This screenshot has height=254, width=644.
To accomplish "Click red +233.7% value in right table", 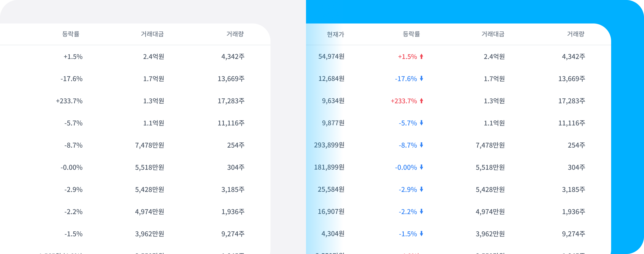I will click(x=404, y=101).
